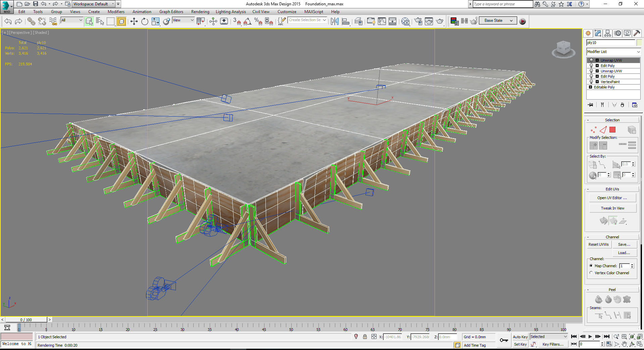Open the selection filter All dropdown

tap(71, 20)
